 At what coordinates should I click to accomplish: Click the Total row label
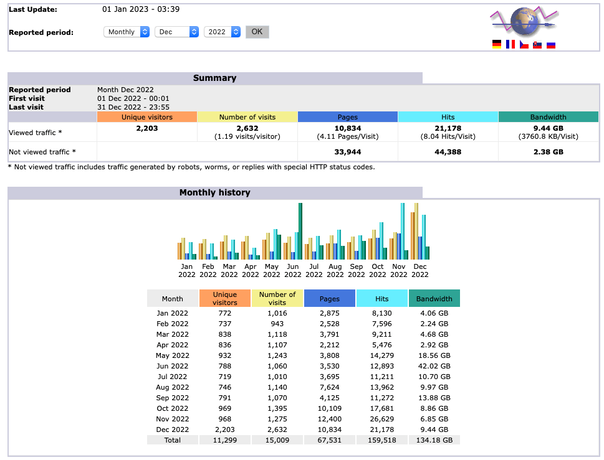tap(172, 440)
